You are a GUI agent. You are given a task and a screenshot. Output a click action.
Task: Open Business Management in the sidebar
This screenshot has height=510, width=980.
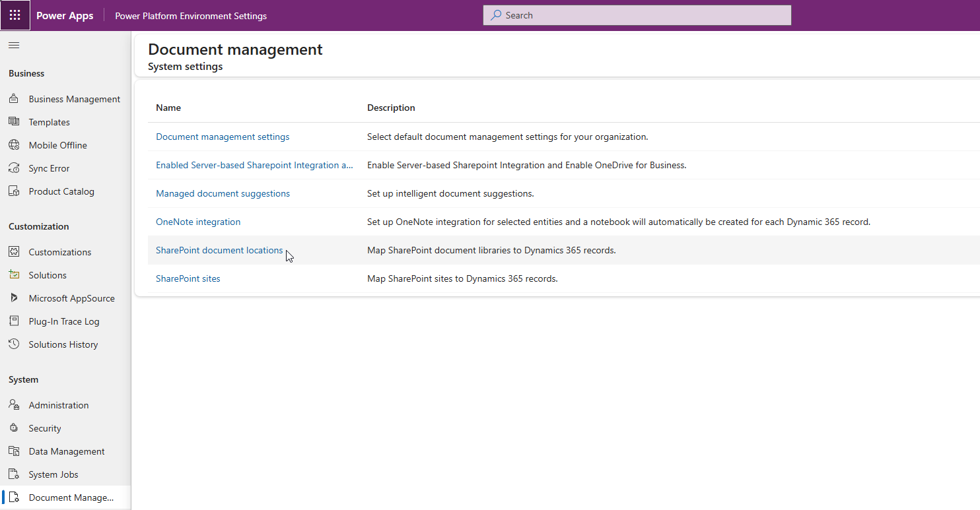[65, 99]
